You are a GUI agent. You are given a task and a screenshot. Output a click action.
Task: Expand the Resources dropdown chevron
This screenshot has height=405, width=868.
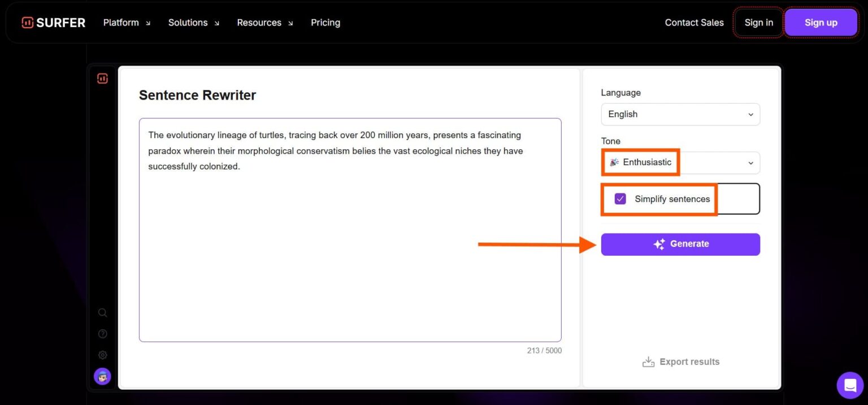point(290,23)
